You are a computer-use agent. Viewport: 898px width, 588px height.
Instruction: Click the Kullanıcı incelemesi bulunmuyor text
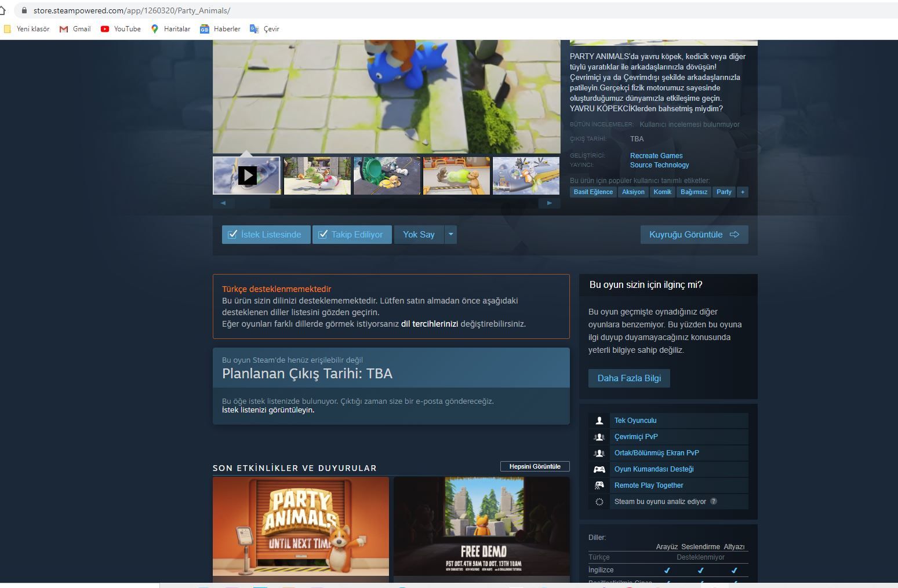pyautogui.click(x=690, y=125)
